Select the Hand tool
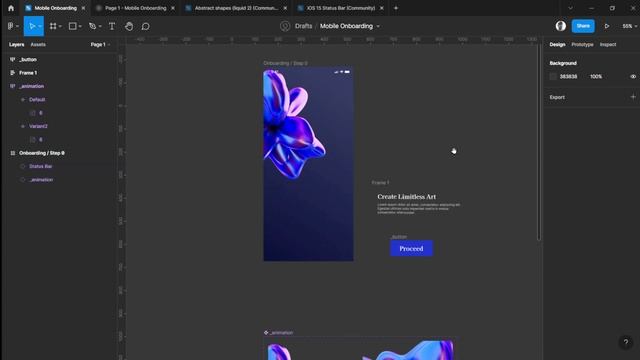This screenshot has width=640, height=360. (x=129, y=26)
